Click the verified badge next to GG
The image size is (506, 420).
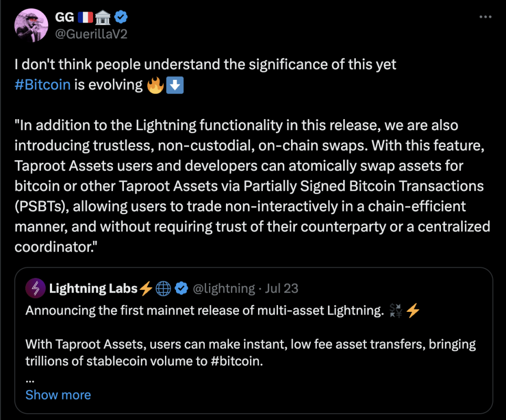(x=121, y=16)
